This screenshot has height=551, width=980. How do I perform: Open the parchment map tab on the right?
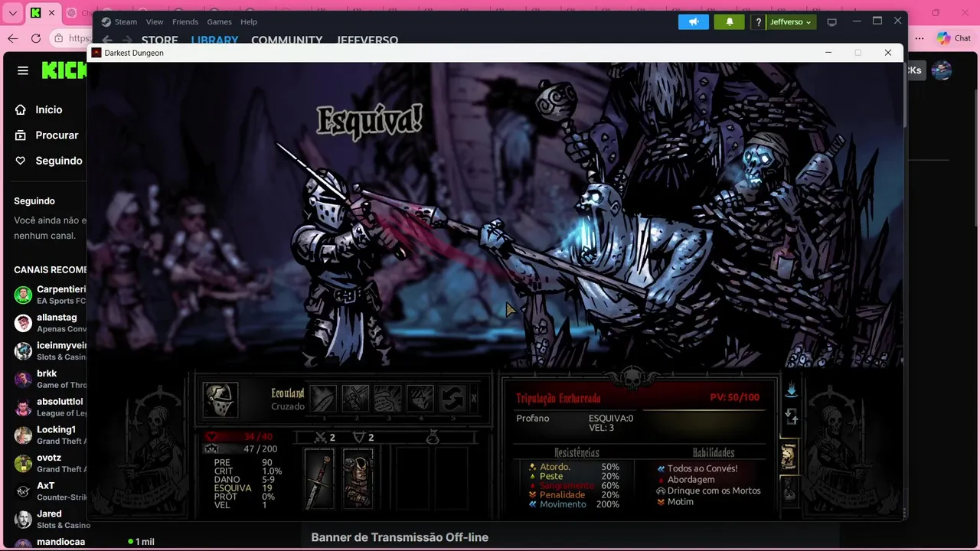click(x=788, y=456)
